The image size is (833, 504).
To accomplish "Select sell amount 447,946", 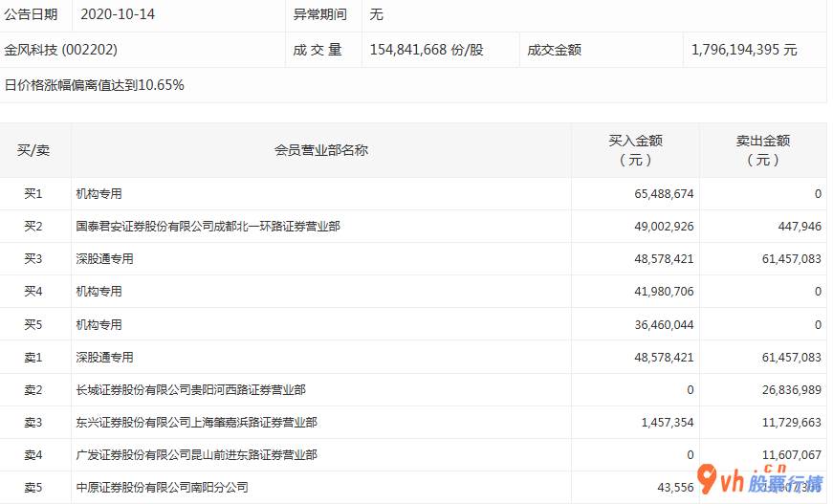I will tap(800, 227).
